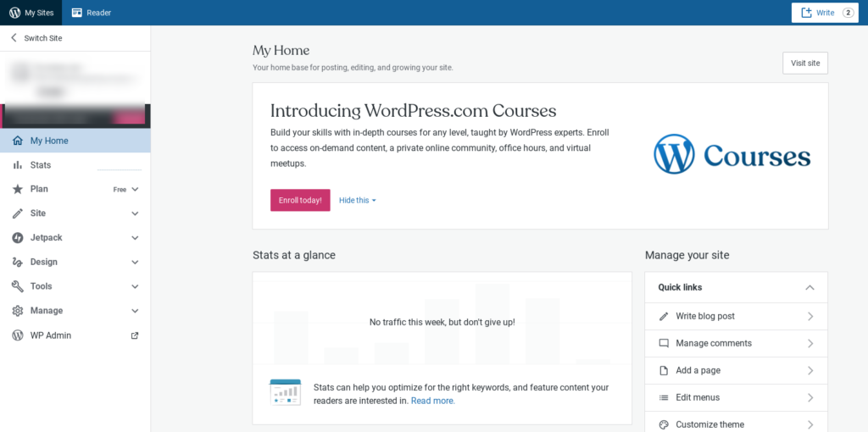Click the WordPress icon beside WP Admin
The width and height of the screenshot is (868, 432).
(18, 335)
